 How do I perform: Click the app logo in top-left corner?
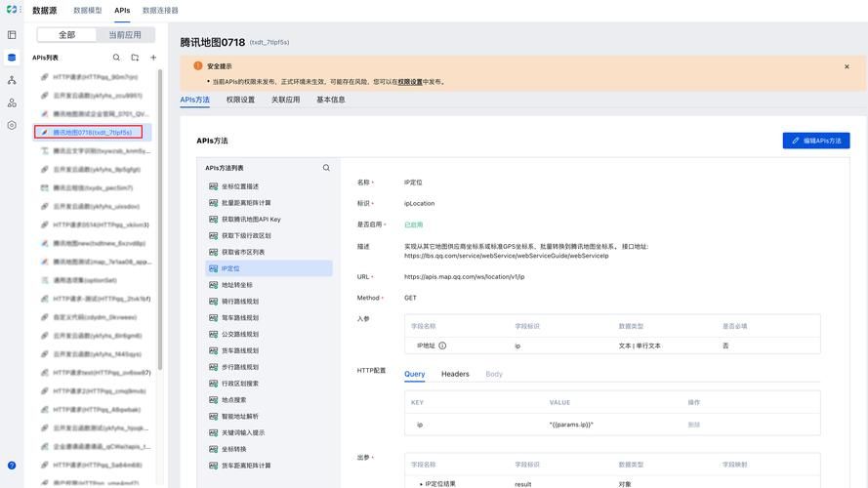(x=12, y=10)
